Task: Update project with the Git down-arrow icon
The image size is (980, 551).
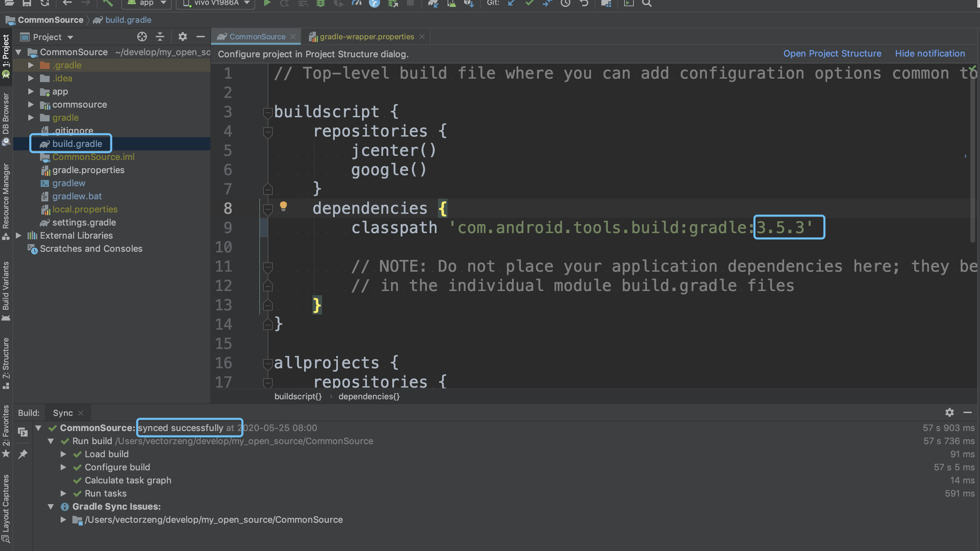Action: [511, 4]
